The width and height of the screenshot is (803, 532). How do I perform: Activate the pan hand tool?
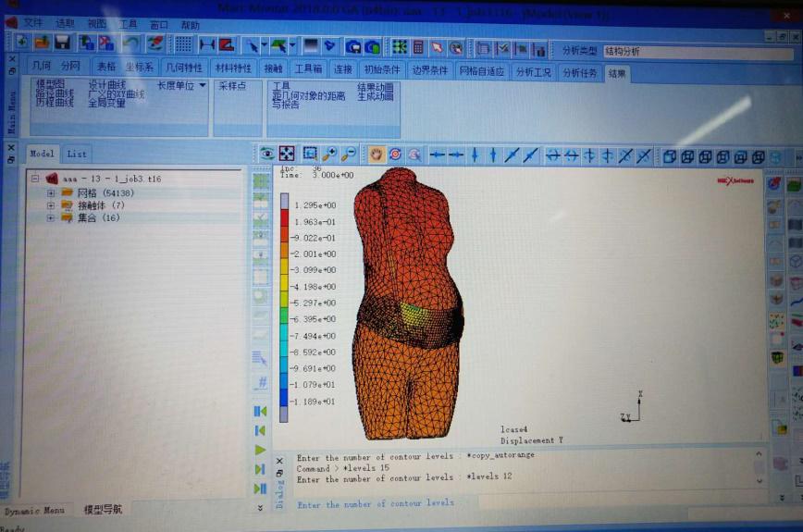pos(377,155)
